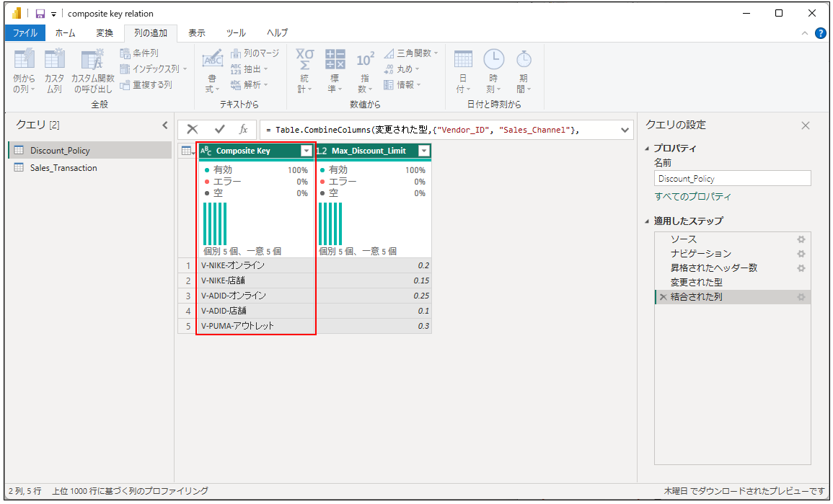Collapse the クエリ pane with arrow
Screen dimensions: 833x504
[x=164, y=125]
